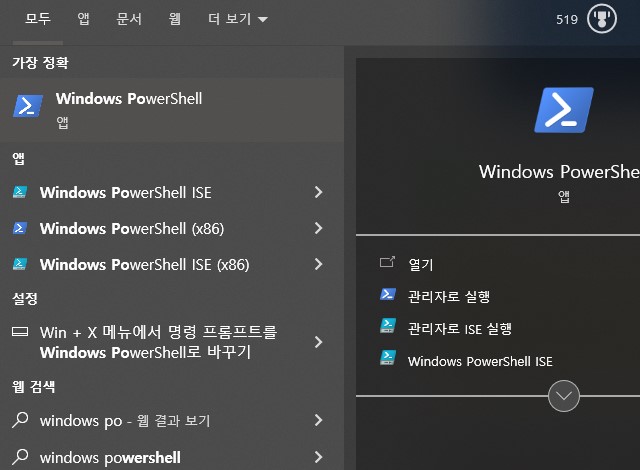Click the PowerShell ISE icon in apps list
This screenshot has width=640, height=470.
[x=20, y=192]
